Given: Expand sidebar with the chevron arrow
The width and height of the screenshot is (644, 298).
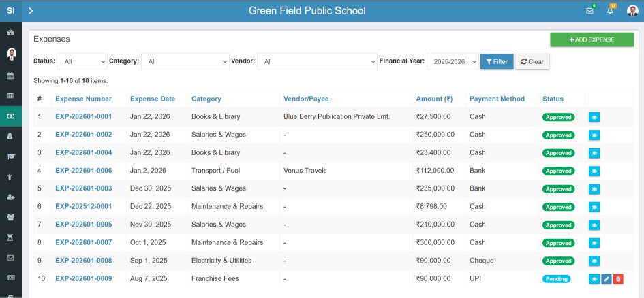Looking at the screenshot, I should (x=31, y=11).
